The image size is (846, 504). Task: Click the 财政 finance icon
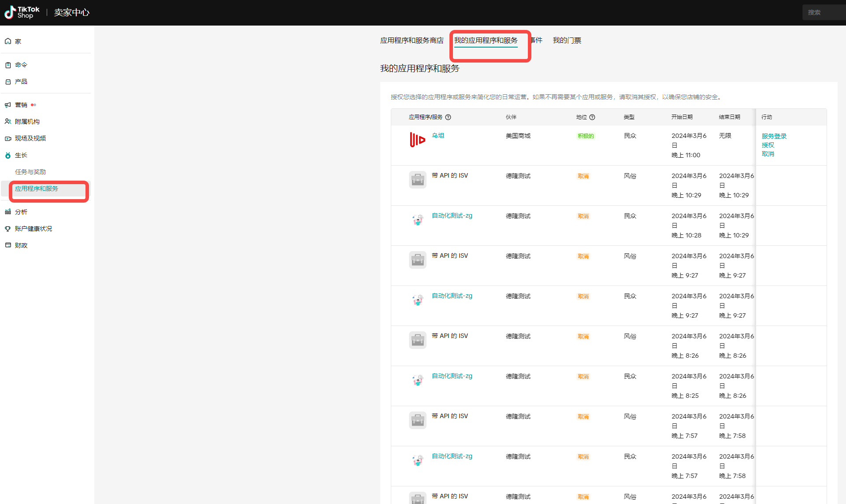pos(8,245)
